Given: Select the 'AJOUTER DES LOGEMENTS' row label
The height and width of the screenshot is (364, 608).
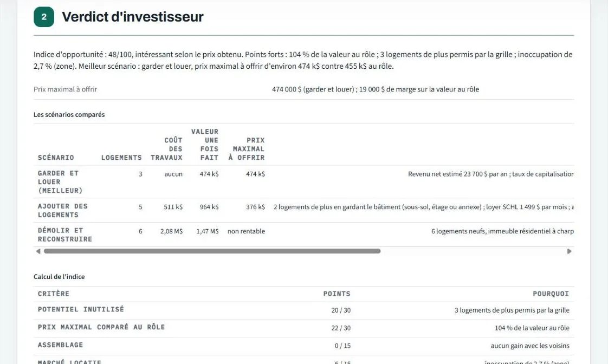Looking at the screenshot, I should (62, 211).
